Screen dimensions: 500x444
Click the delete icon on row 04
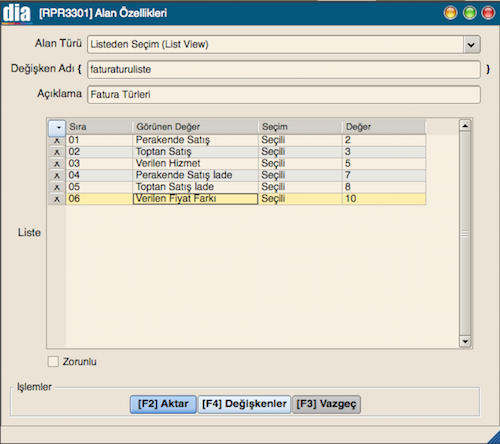(57, 176)
